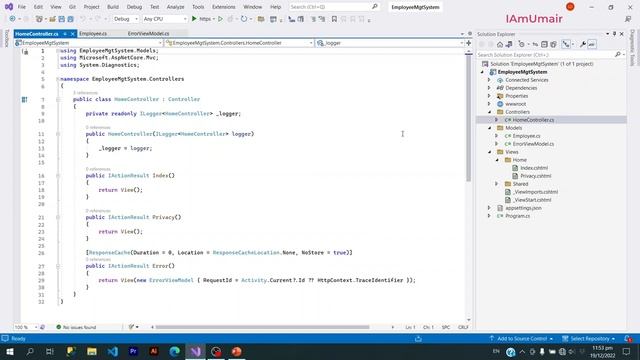The image size is (640, 360).
Task: Click the green Start debugging arrow
Action: (194, 19)
